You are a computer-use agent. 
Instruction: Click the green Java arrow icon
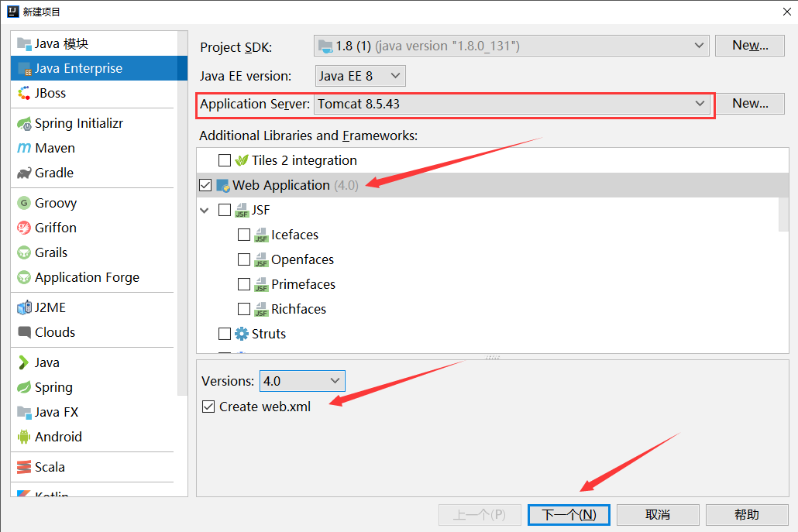pyautogui.click(x=23, y=362)
